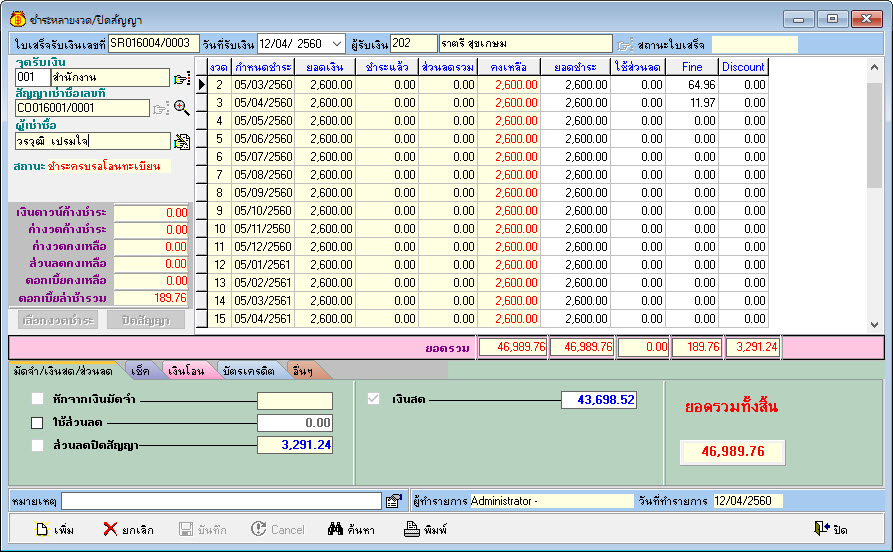Screen dimensions: 893x552
Task: Click due date 05/05/2560 cell
Action: pos(263,121)
